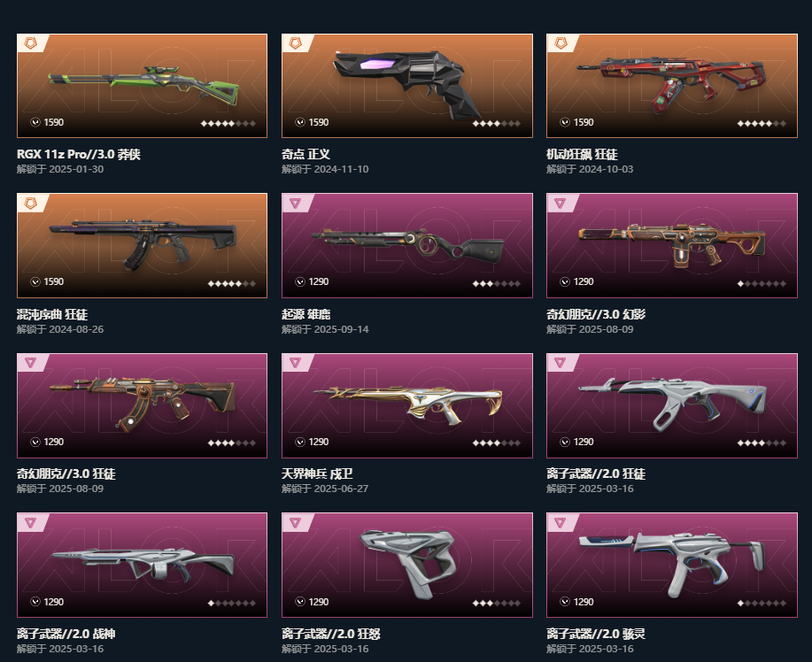Click the tier badge on the 混沌序曲 狂徒 card
Image resolution: width=812 pixels, height=662 pixels.
click(31, 203)
